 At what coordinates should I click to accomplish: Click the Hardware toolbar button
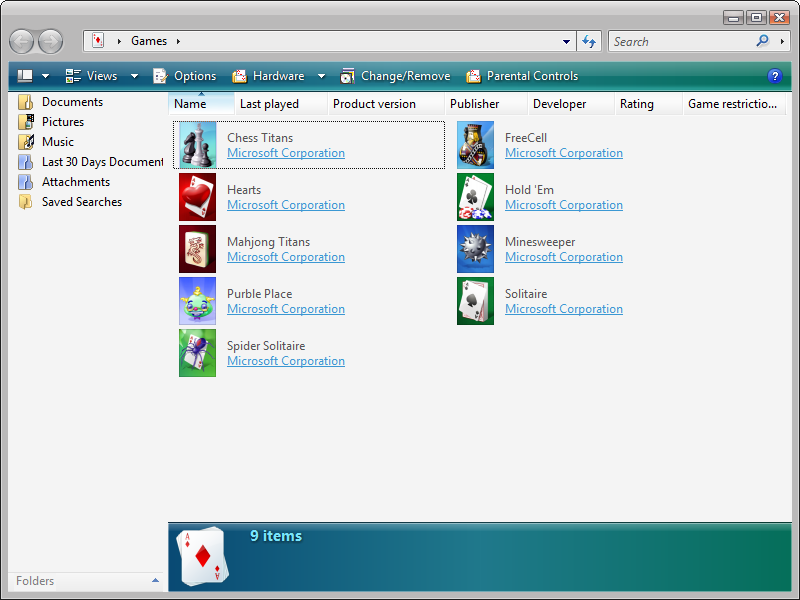[268, 76]
